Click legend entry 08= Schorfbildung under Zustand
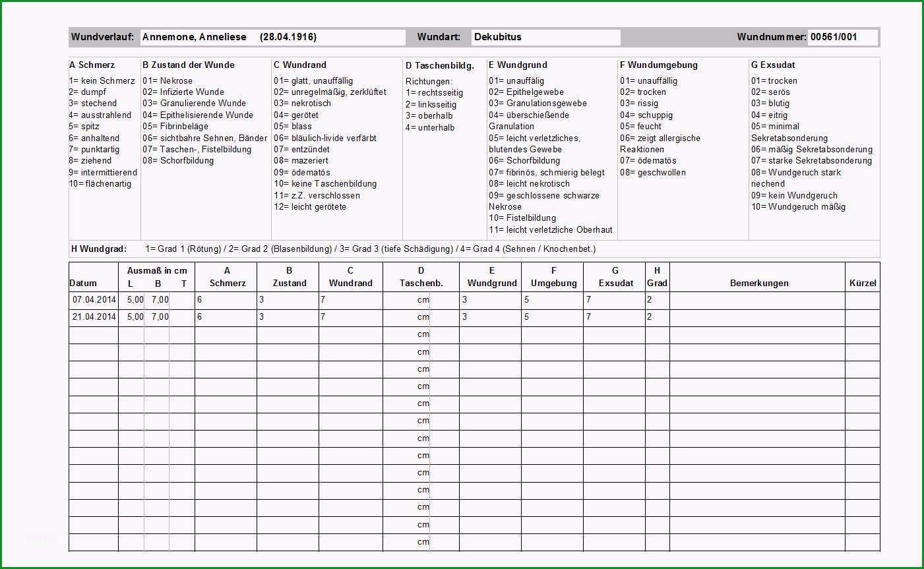Viewport: 924px width, 569px height. (178, 161)
